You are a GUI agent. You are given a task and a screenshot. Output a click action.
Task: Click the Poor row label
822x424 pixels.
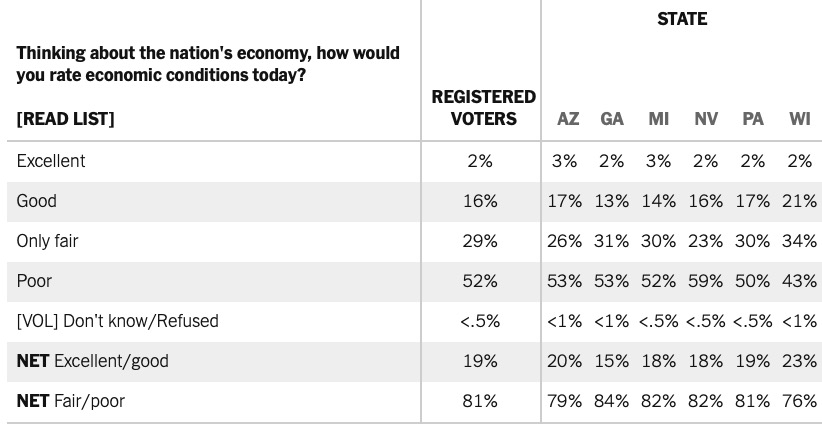pos(36,281)
